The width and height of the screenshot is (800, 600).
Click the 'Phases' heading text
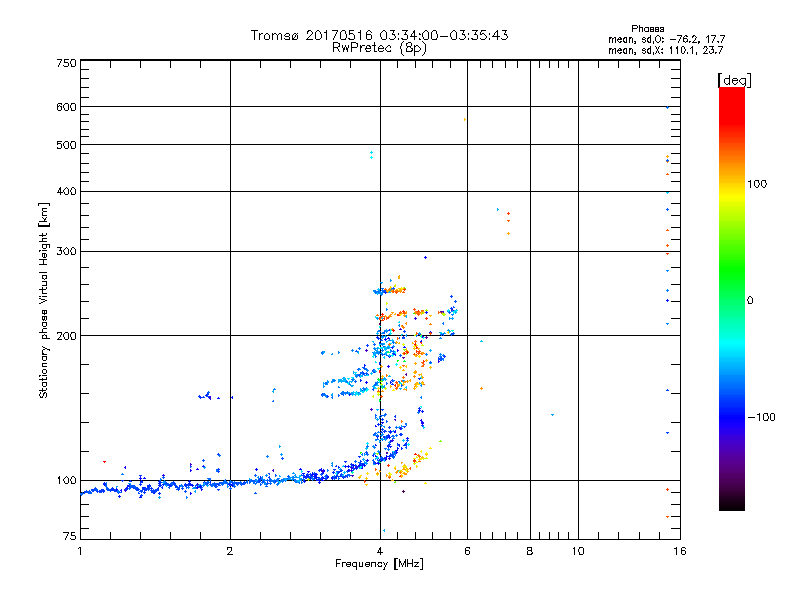[647, 29]
